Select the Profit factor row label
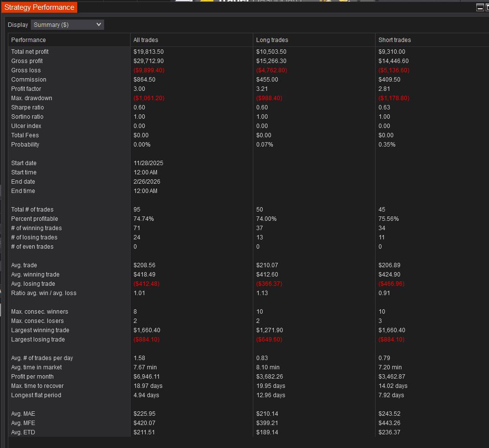This screenshot has height=448, width=489. (26, 89)
